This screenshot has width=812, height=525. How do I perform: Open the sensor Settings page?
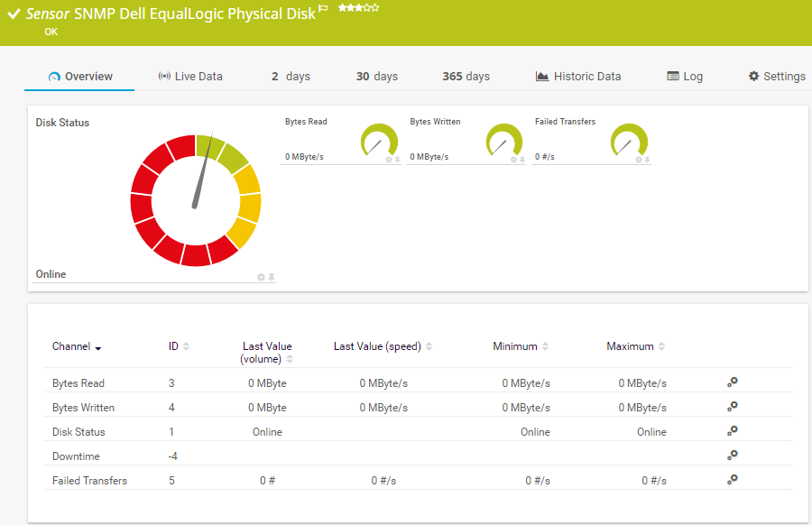776,77
